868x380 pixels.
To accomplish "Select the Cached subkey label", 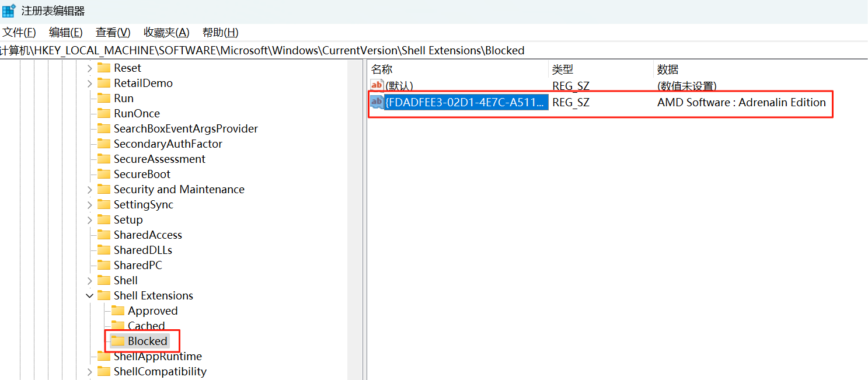I will (147, 326).
